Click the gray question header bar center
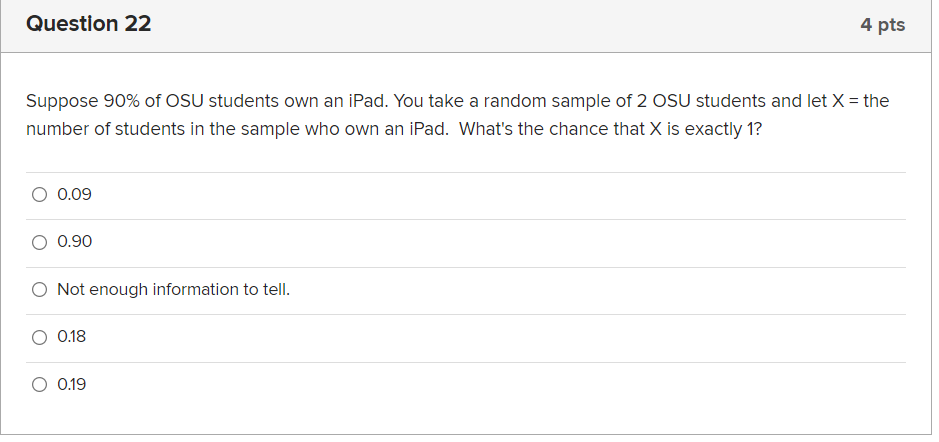 (x=466, y=26)
